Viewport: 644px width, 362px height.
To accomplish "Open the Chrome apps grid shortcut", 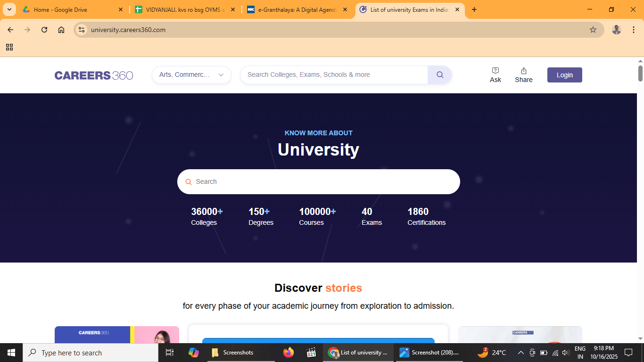I will [x=9, y=47].
